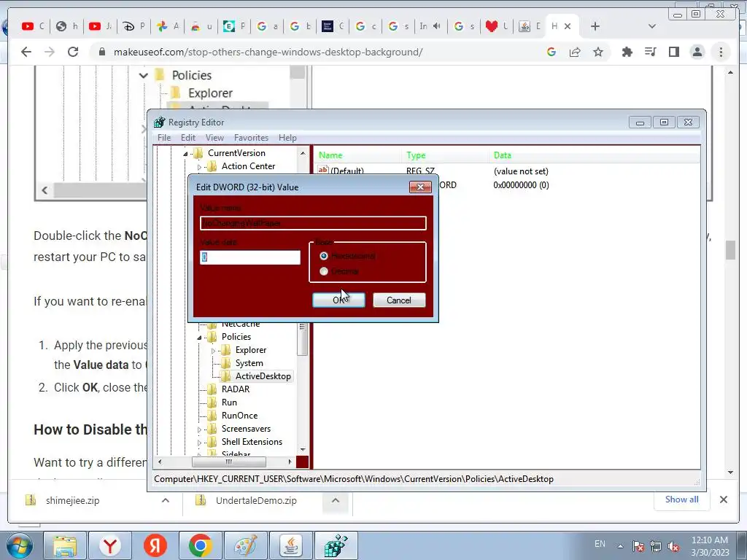Expand the Action Center registry key

(199, 167)
